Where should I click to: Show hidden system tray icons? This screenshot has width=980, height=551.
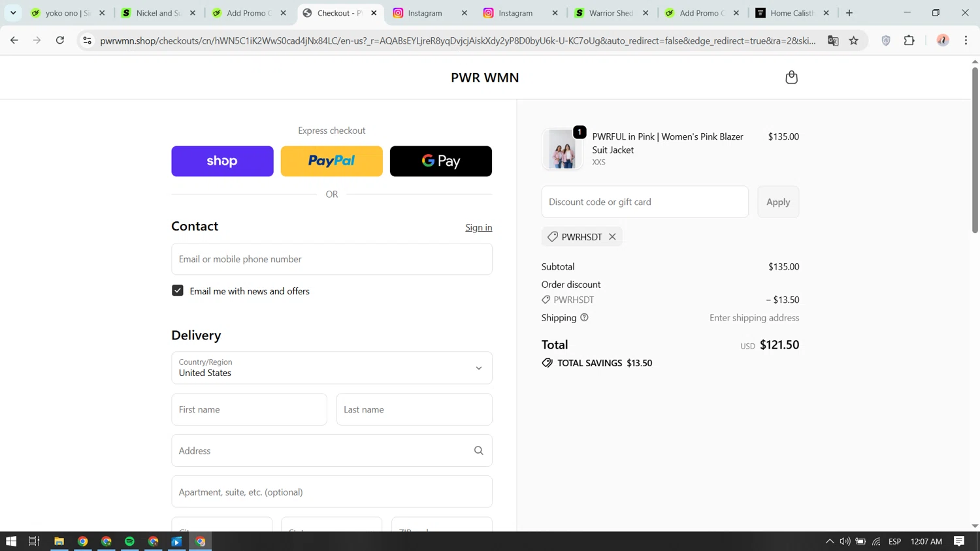click(830, 541)
